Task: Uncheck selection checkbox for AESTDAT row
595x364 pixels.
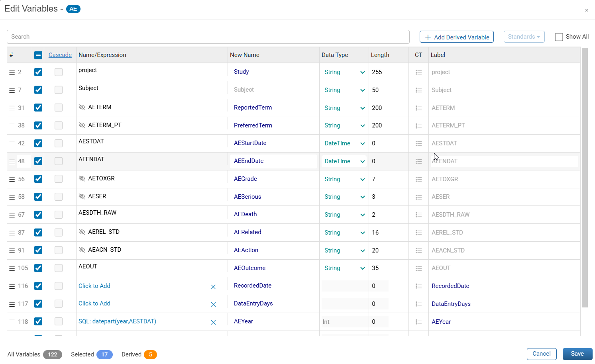Action: click(38, 143)
